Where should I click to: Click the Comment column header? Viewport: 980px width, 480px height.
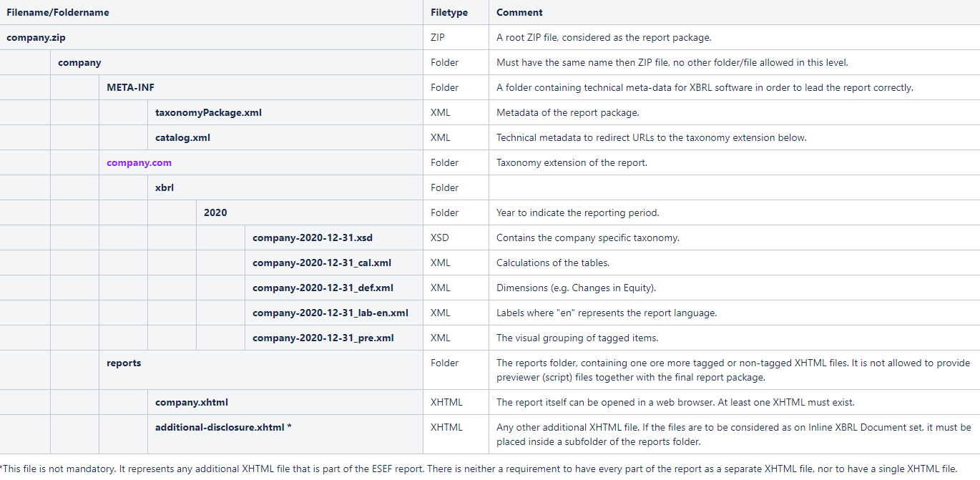point(519,12)
